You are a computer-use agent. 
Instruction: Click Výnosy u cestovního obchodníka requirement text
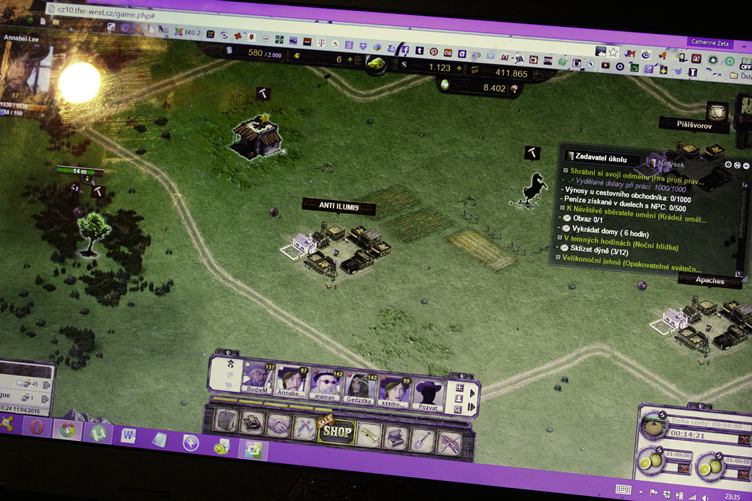[x=628, y=194]
